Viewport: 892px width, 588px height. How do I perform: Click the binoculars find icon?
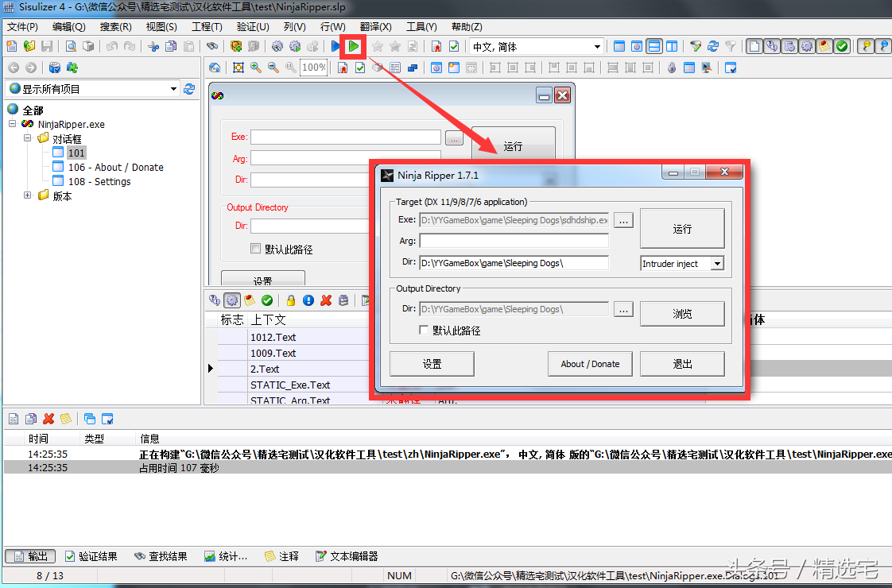pos(212,47)
